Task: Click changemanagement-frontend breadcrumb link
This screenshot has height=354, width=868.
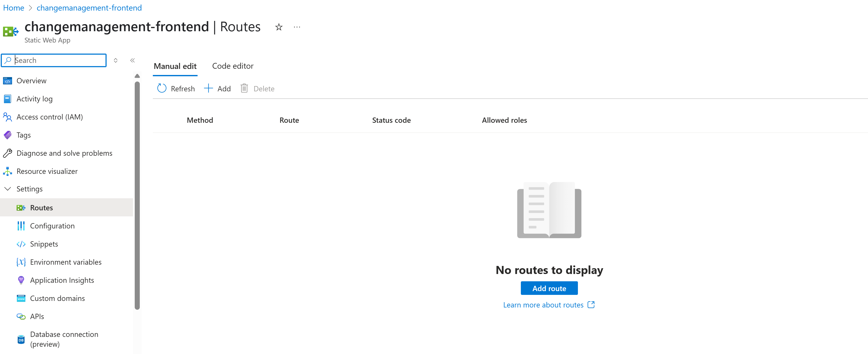Action: coord(89,8)
